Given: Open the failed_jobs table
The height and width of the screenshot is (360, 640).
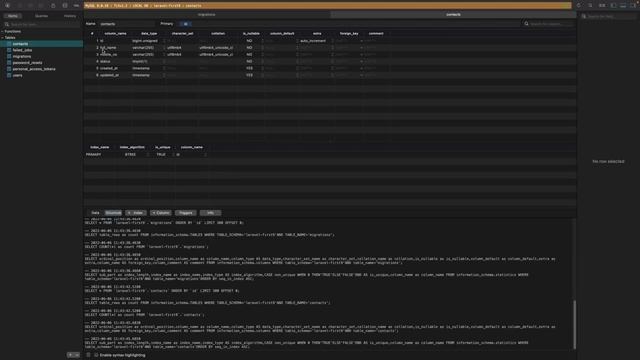Looking at the screenshot, I should click(22, 50).
